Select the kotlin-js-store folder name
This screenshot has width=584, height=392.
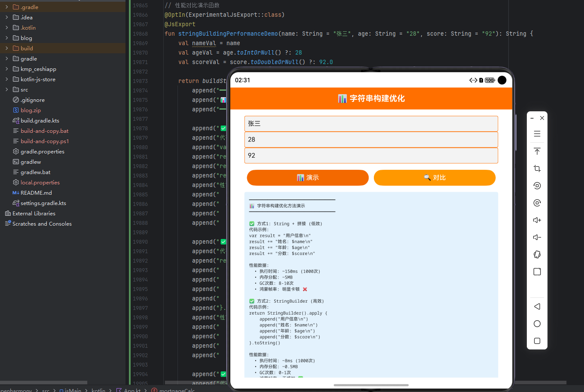pos(38,79)
